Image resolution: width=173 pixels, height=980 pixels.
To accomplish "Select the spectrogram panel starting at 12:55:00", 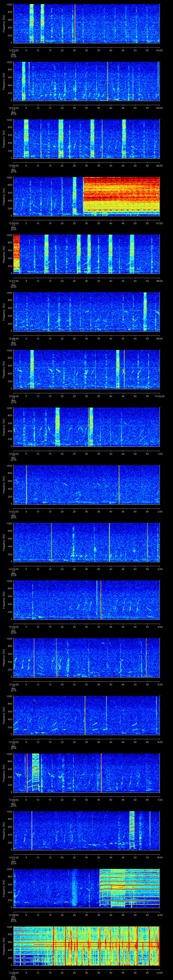I will click(x=87, y=139).
